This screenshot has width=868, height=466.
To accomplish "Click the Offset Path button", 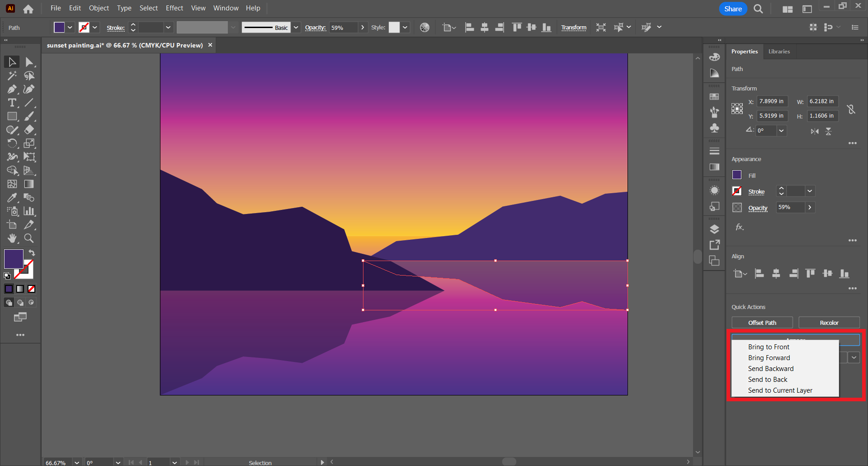I will point(762,323).
